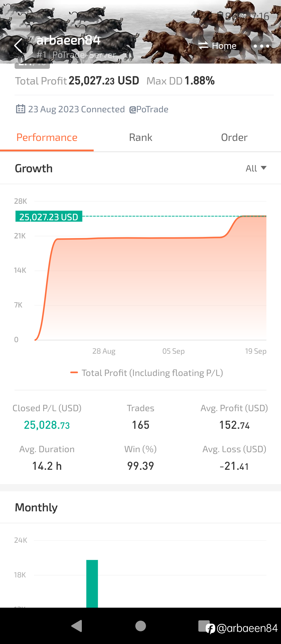This screenshot has height=644, width=281.
Task: Tap the Closed P/L value 25,028.73
Action: point(47,425)
